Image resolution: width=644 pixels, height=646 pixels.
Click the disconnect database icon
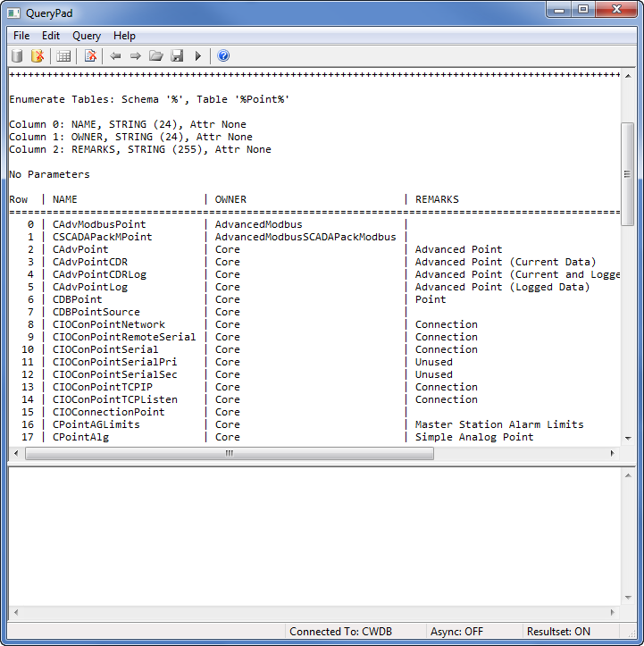pyautogui.click(x=38, y=56)
